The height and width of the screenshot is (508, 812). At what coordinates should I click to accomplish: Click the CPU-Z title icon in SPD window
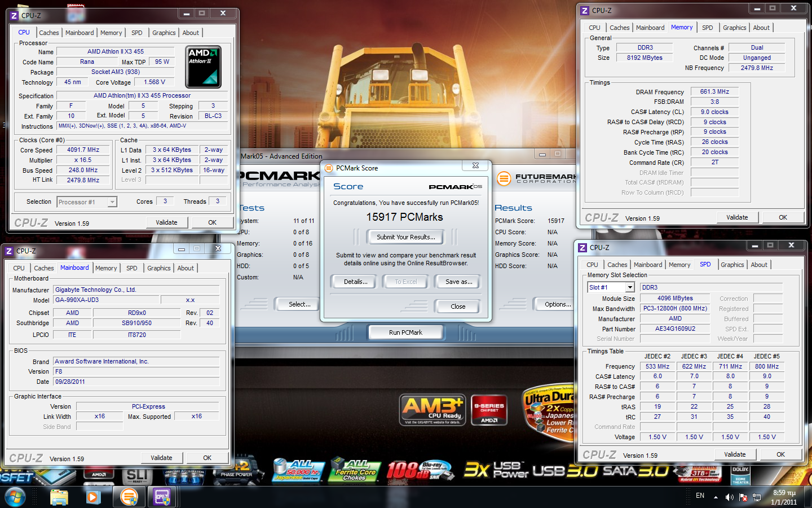point(582,248)
